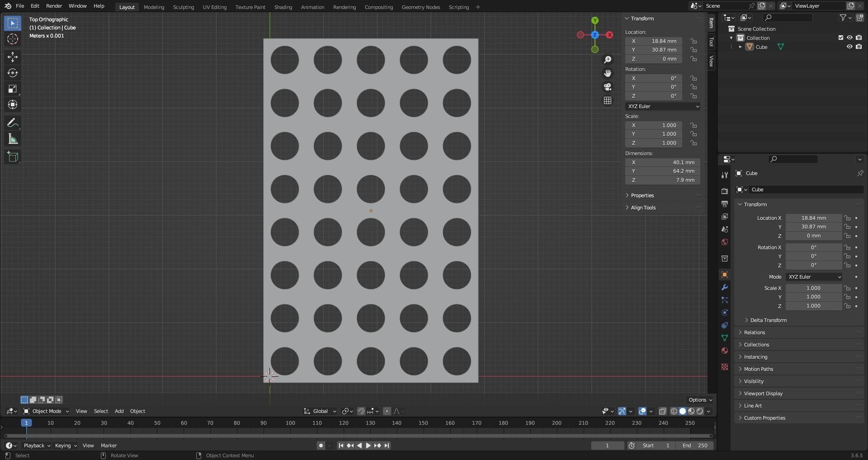Expand the Delta Transform panel
Screen dimensions: 868x460
click(x=768, y=320)
